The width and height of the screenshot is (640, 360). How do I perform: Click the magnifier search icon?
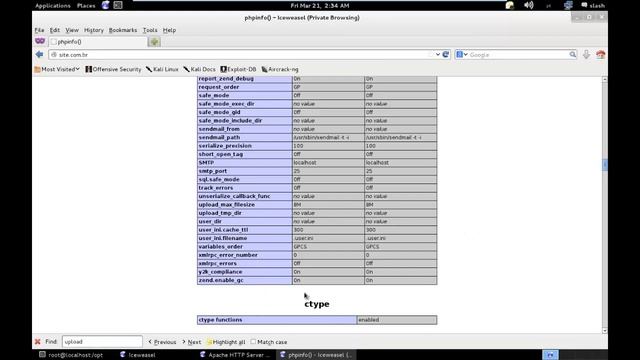tap(573, 54)
